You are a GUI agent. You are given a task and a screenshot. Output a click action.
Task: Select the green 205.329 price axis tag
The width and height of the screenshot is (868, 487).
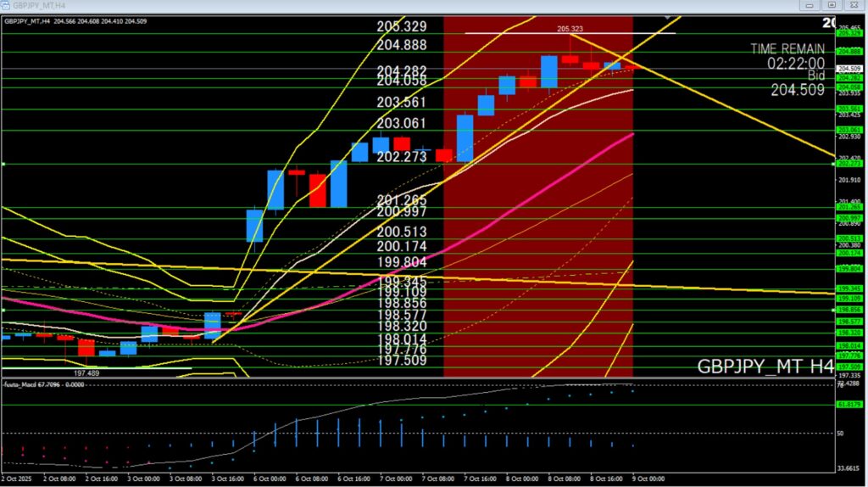[850, 33]
